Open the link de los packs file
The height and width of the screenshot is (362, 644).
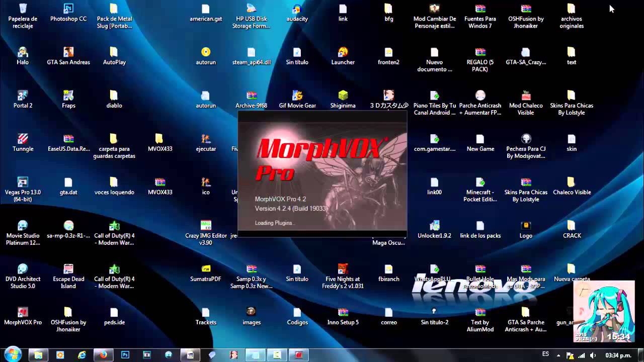pyautogui.click(x=480, y=229)
